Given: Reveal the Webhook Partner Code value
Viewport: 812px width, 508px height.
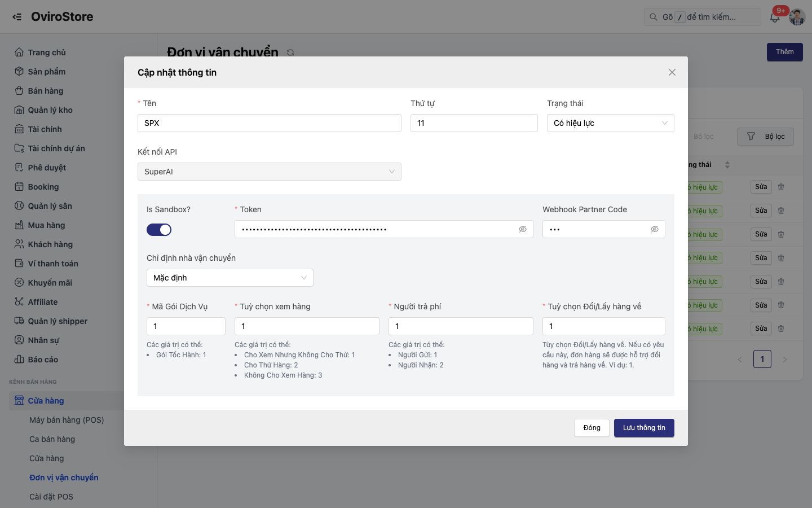Looking at the screenshot, I should pos(655,229).
